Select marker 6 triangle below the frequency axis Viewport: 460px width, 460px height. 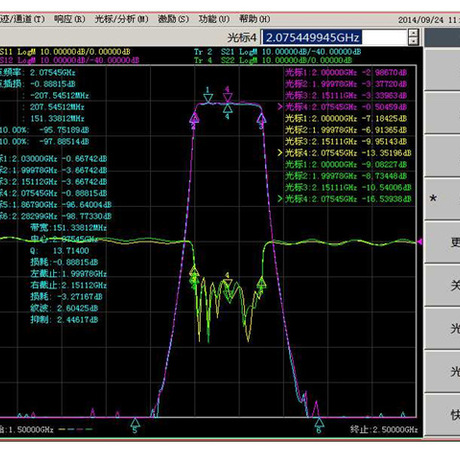coord(319,422)
